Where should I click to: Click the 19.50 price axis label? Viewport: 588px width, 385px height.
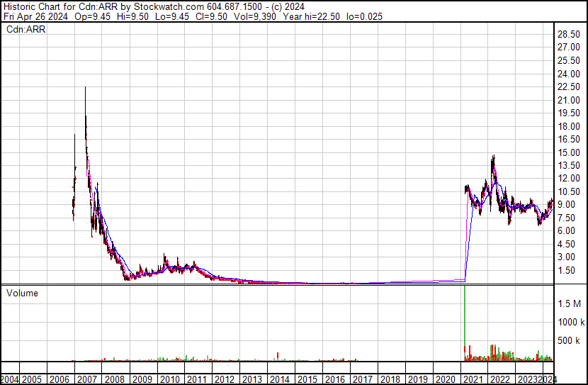point(569,113)
